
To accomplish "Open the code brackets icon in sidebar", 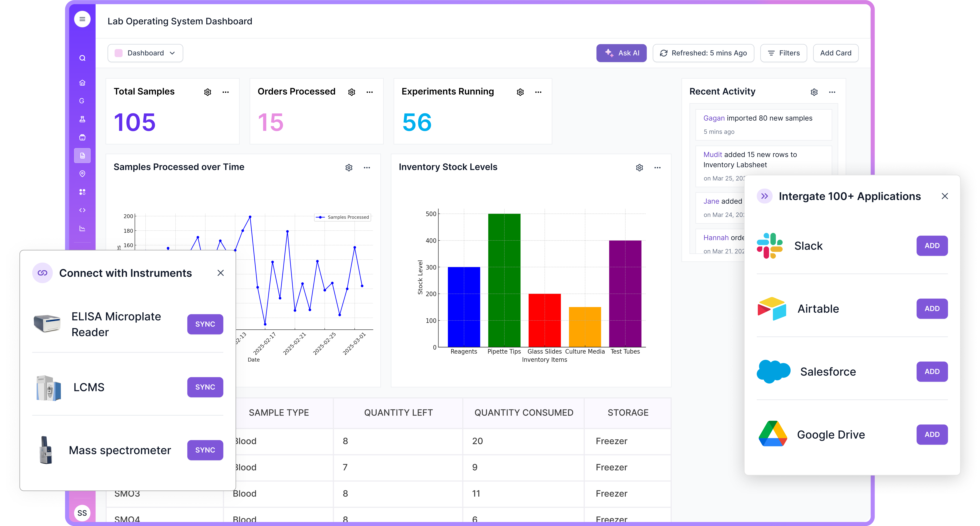I will click(x=82, y=210).
